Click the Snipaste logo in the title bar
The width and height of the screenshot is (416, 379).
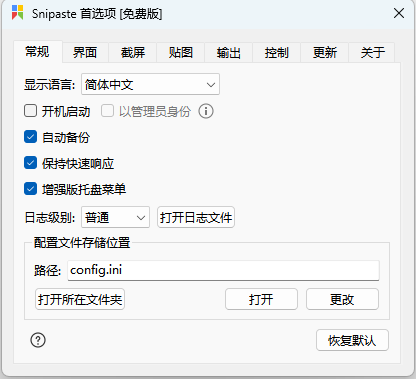(18, 13)
